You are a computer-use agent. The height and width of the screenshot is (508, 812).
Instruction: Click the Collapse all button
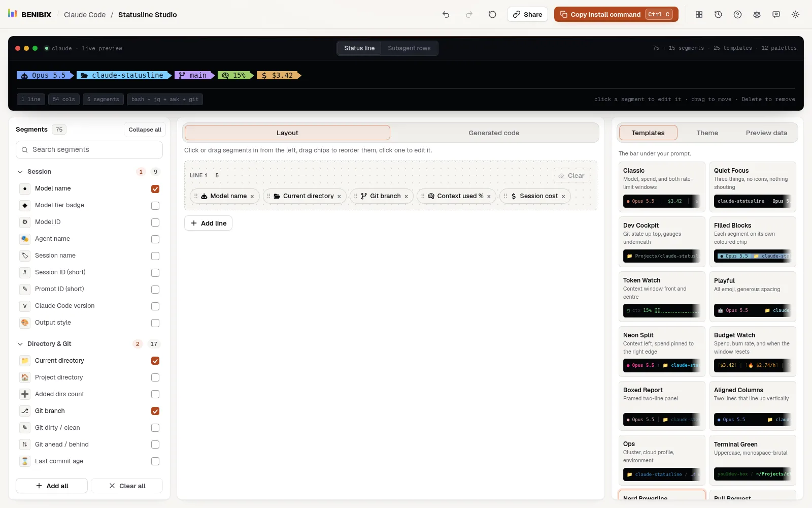point(145,130)
